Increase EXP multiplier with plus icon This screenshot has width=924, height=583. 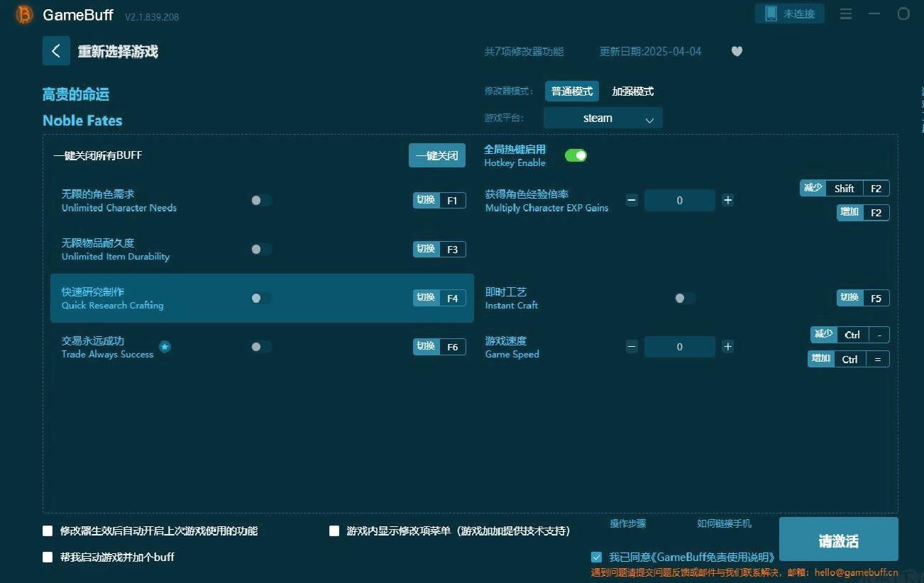[727, 200]
